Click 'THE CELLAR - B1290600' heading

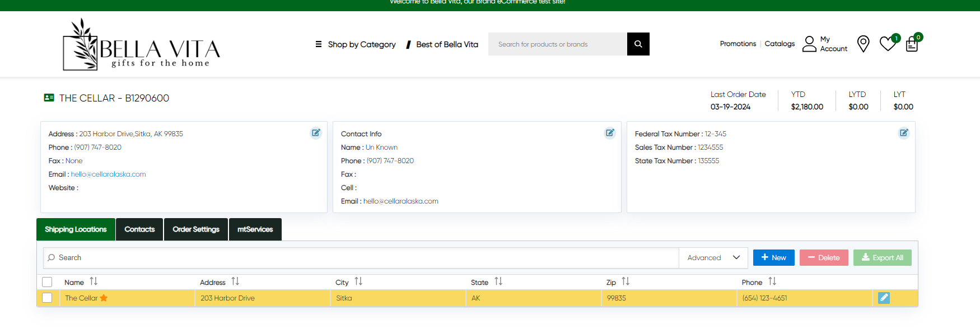click(x=114, y=98)
